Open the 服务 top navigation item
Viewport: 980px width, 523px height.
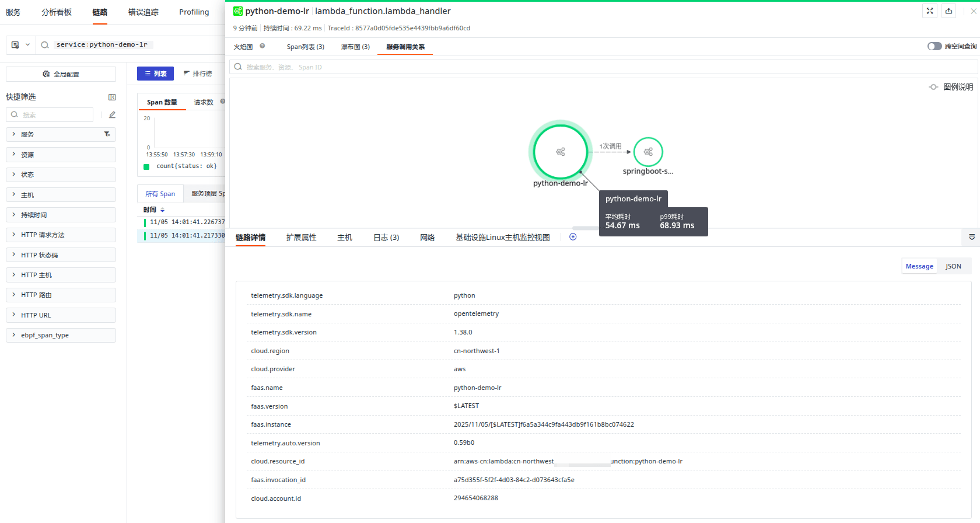(x=13, y=12)
